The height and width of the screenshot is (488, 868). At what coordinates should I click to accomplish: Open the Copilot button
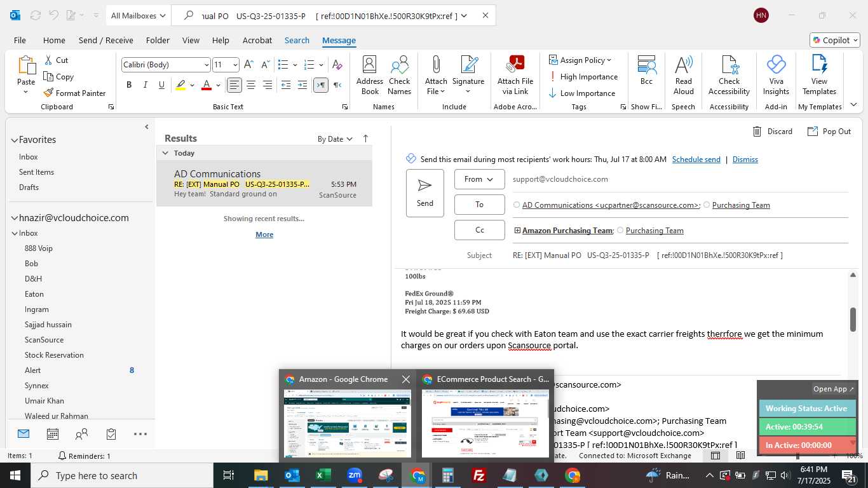click(835, 40)
